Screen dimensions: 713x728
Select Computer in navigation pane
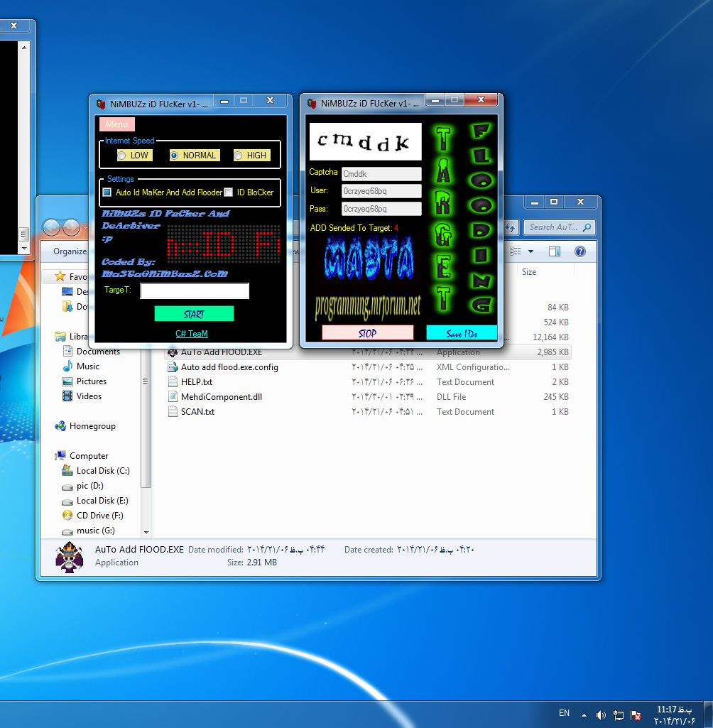(88, 455)
